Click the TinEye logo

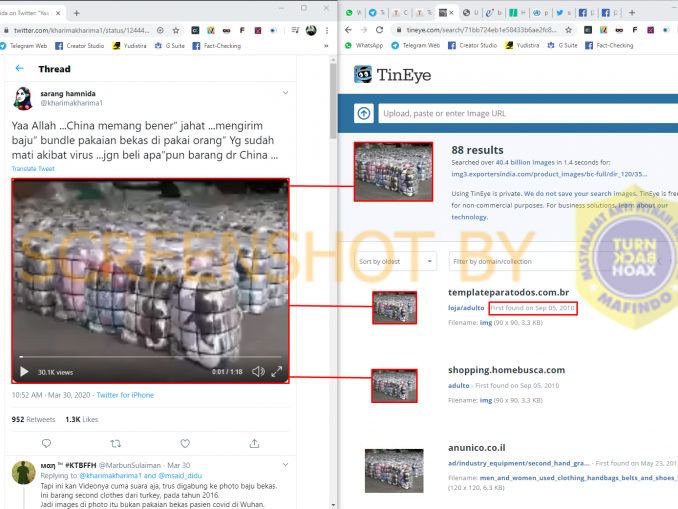tap(392, 75)
